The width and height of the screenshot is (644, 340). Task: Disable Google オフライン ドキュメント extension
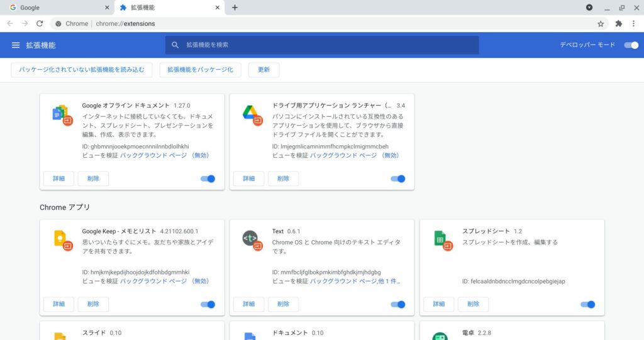tap(208, 178)
